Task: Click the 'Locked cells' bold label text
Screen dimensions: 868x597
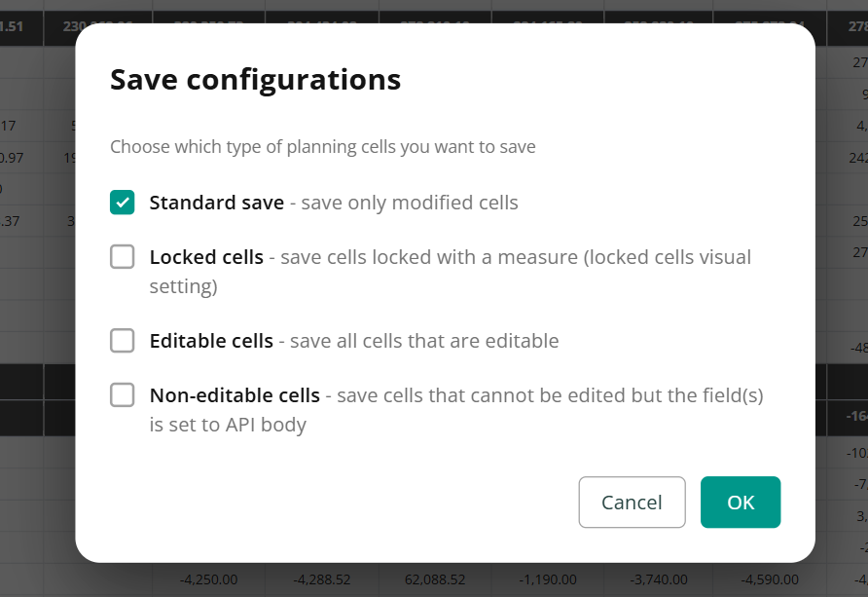Action: [206, 257]
